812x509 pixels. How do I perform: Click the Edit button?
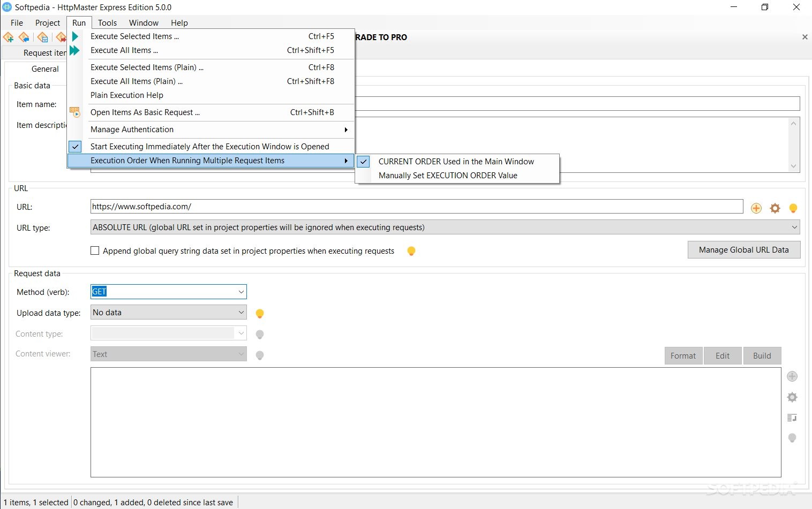point(723,356)
